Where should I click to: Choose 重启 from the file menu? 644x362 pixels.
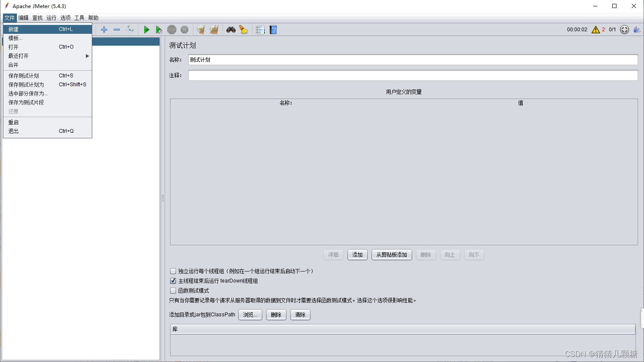pyautogui.click(x=47, y=122)
